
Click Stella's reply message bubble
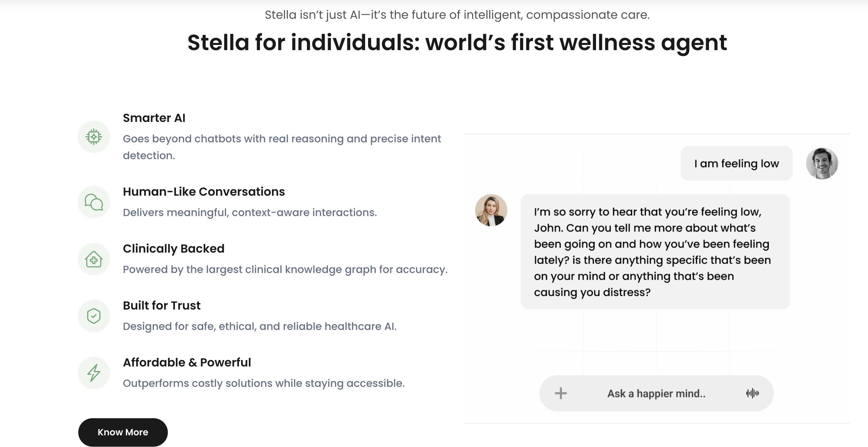coord(655,252)
